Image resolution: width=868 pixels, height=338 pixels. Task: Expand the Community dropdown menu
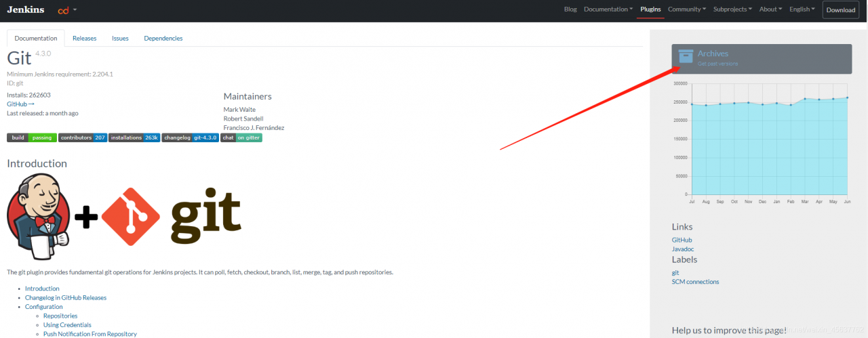[x=687, y=9]
